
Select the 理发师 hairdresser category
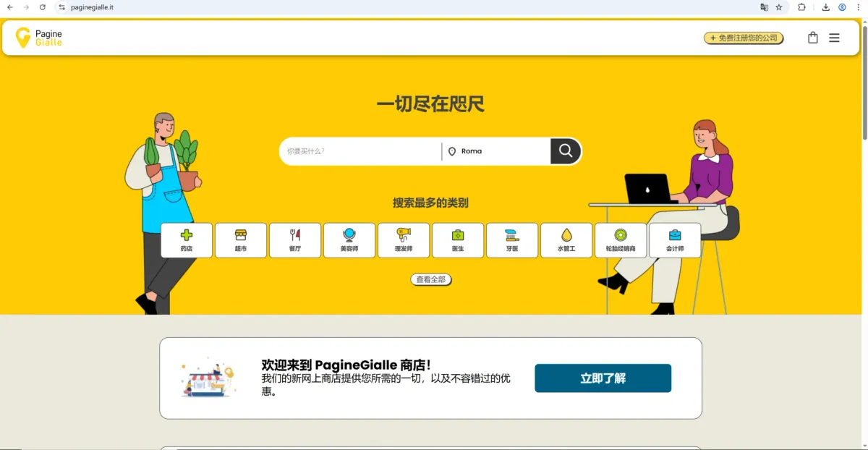[404, 240]
